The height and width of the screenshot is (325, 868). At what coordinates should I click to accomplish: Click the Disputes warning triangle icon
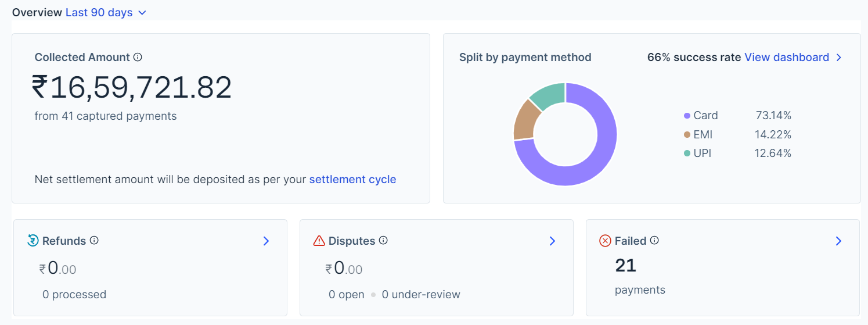tap(319, 241)
